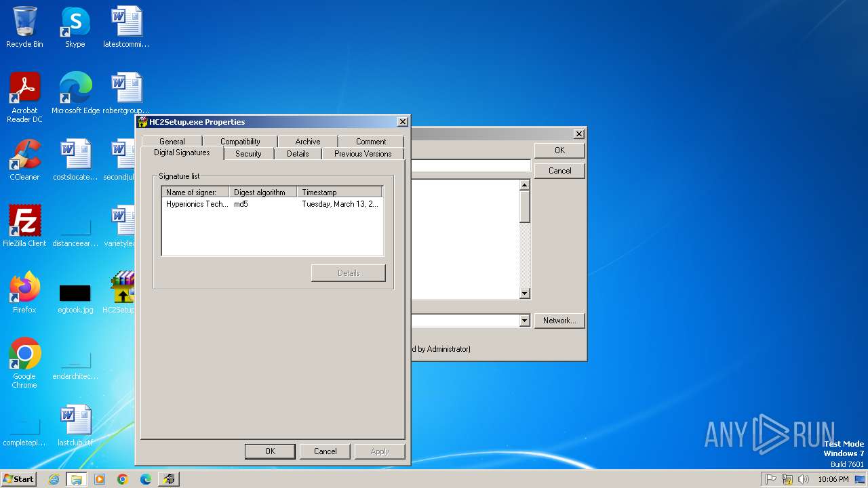Image resolution: width=868 pixels, height=488 pixels.
Task: Open the Recycle Bin desktop icon
Action: coord(24,27)
